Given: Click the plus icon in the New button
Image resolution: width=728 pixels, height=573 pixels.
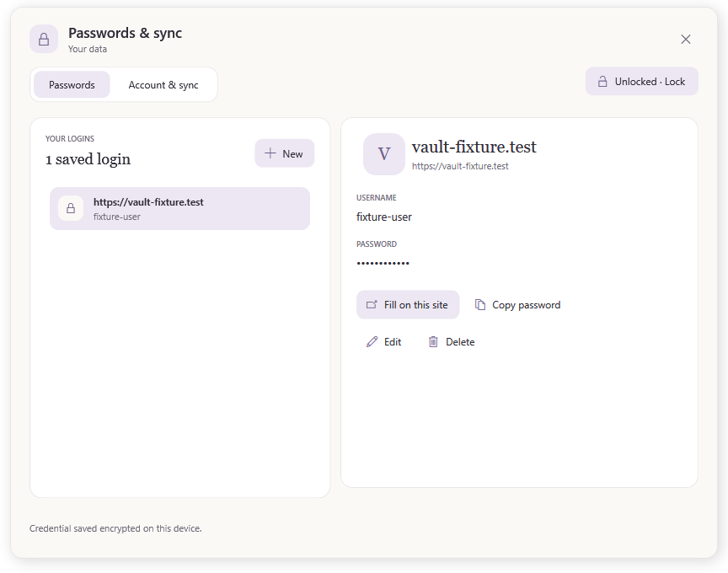Looking at the screenshot, I should 270,153.
